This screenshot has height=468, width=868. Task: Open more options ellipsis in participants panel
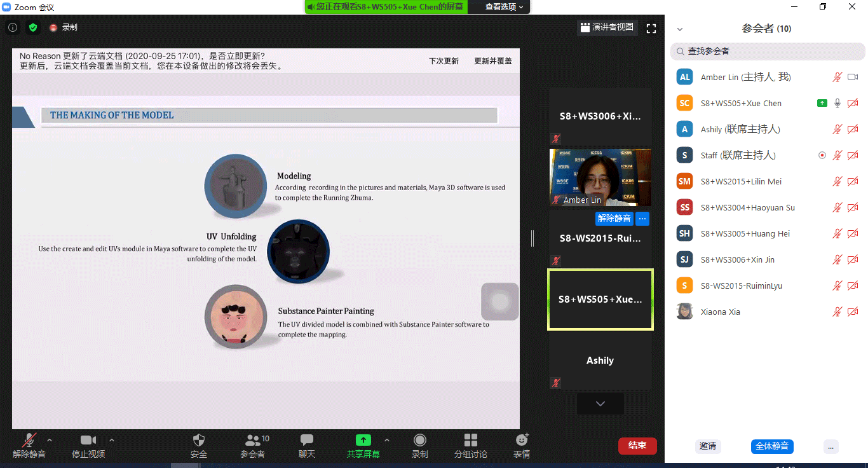(x=831, y=446)
